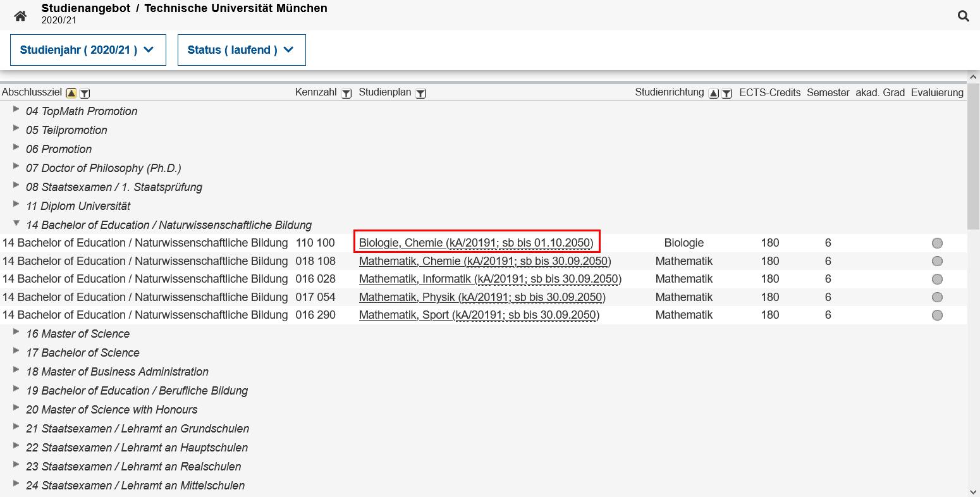Open the Abschlussziel filter icon
This screenshot has width=980, height=497.
pyautogui.click(x=85, y=94)
